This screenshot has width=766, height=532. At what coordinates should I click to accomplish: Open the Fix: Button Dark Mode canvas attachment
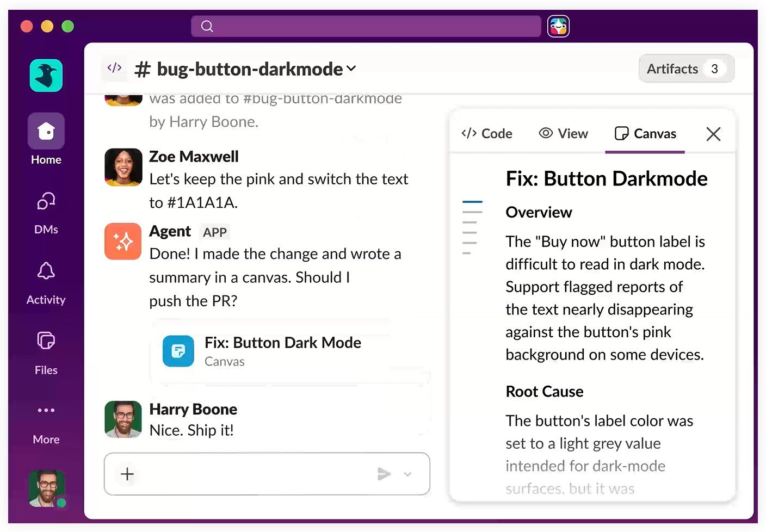[290, 351]
